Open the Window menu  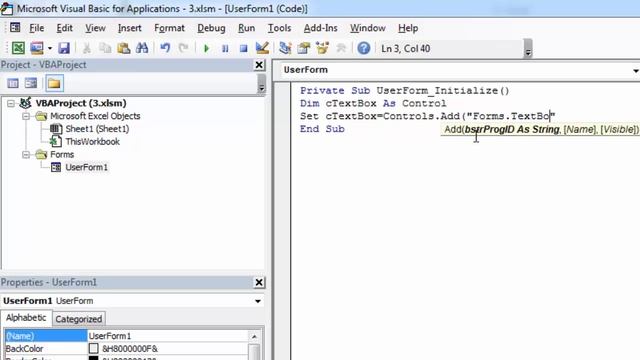coord(367,28)
